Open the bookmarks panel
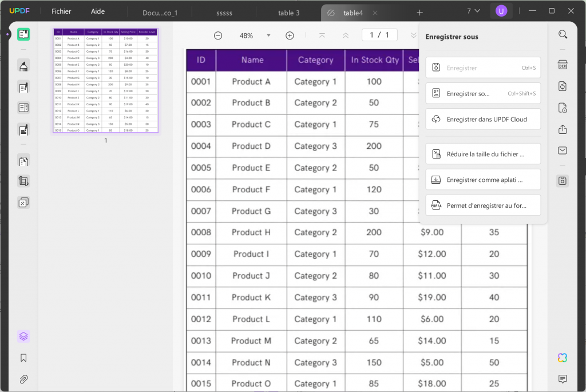Image resolution: width=586 pixels, height=392 pixels. pyautogui.click(x=23, y=357)
